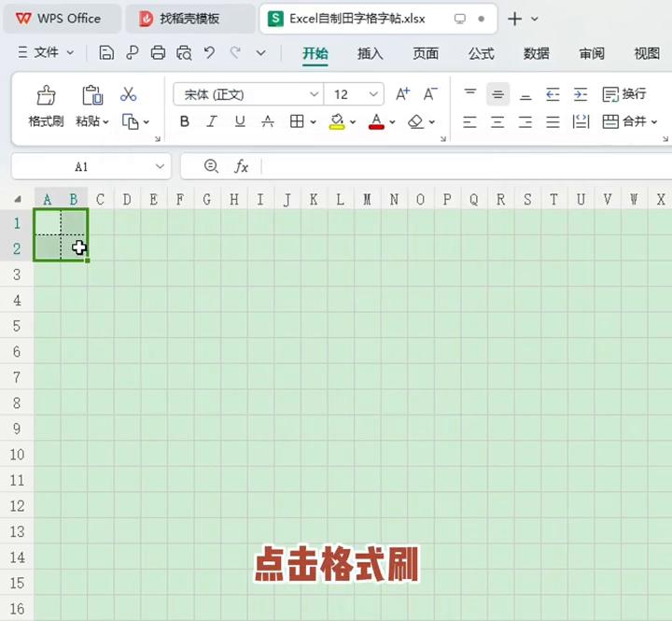
Task: Open the font name 宋体 (正文) dropdown
Action: click(315, 94)
